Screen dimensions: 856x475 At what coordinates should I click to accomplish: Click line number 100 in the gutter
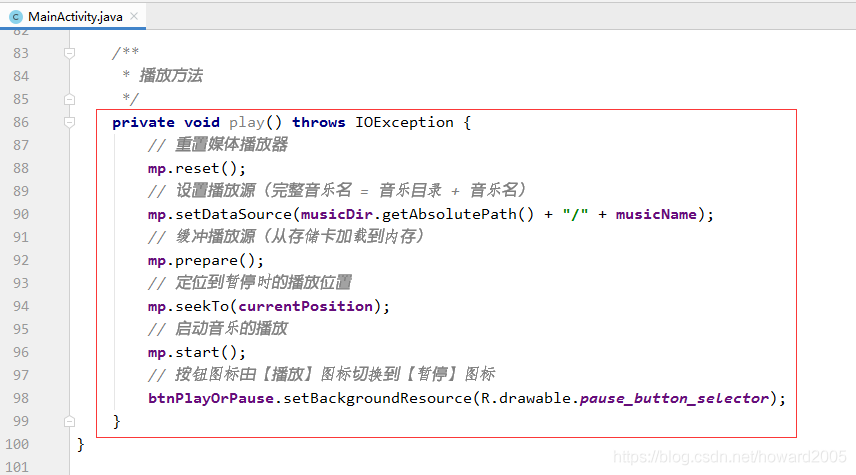click(17, 444)
